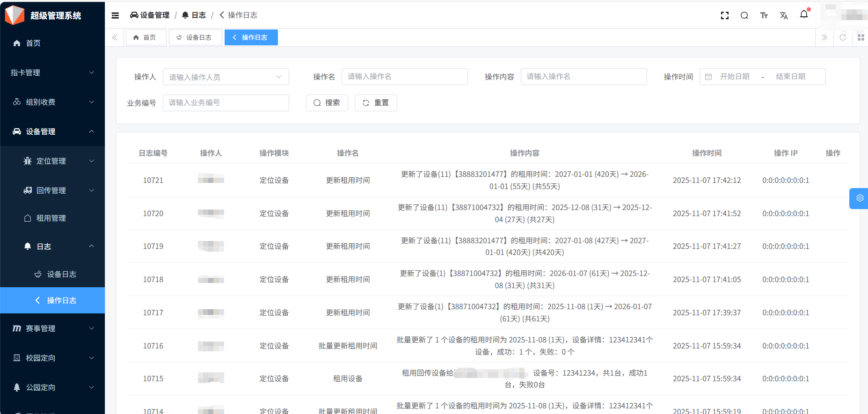Viewport: 868px width, 414px height.
Task: Open the 操作人 dropdown selector
Action: 226,77
